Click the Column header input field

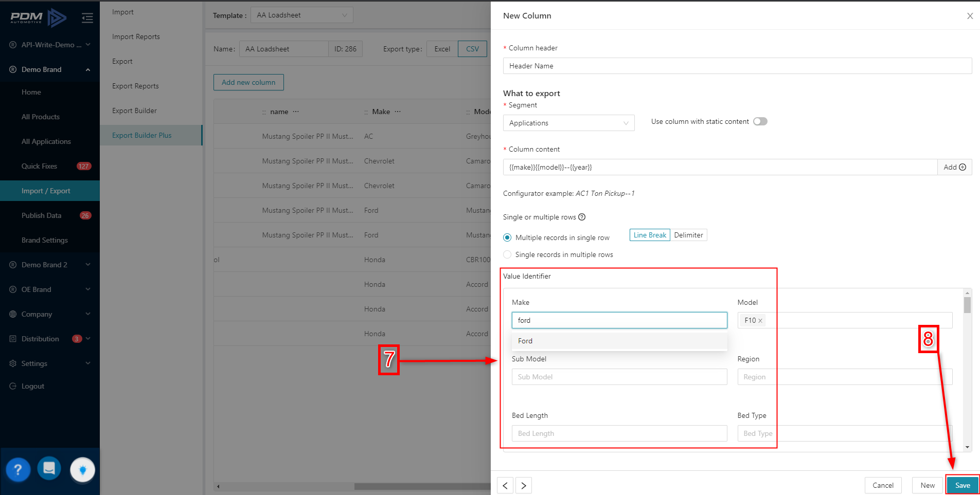click(737, 66)
